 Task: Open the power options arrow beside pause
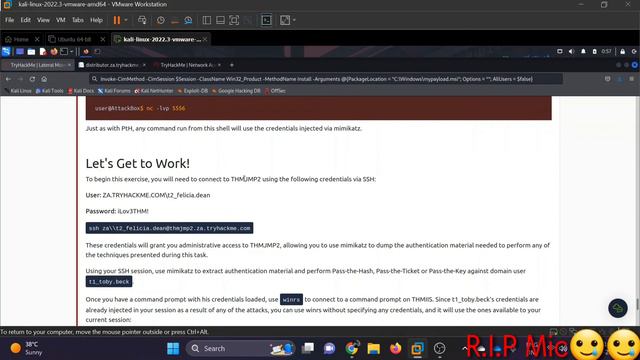[x=126, y=20]
